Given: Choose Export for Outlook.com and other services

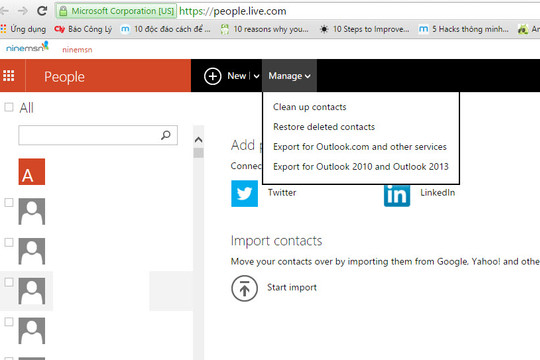Looking at the screenshot, I should coord(360,147).
